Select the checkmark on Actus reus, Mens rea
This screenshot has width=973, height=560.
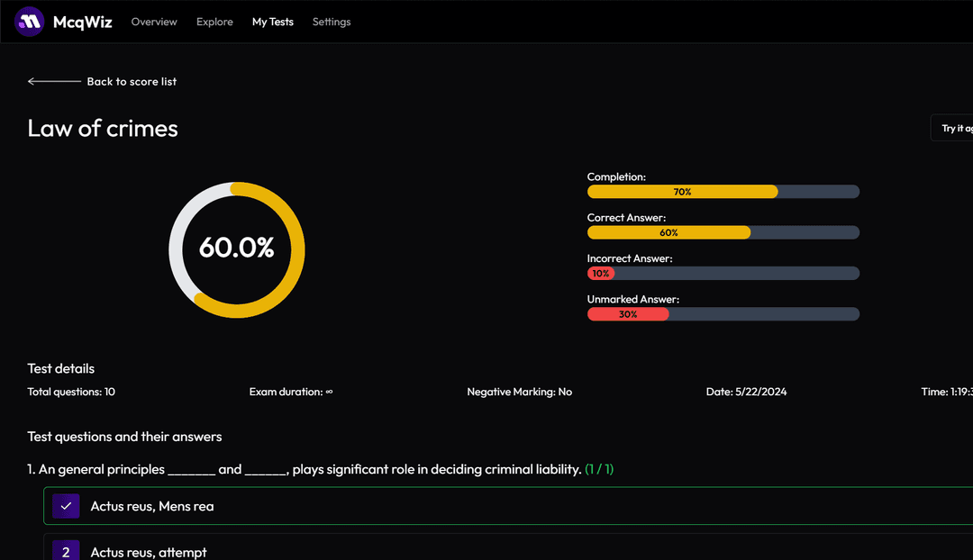[x=66, y=506]
